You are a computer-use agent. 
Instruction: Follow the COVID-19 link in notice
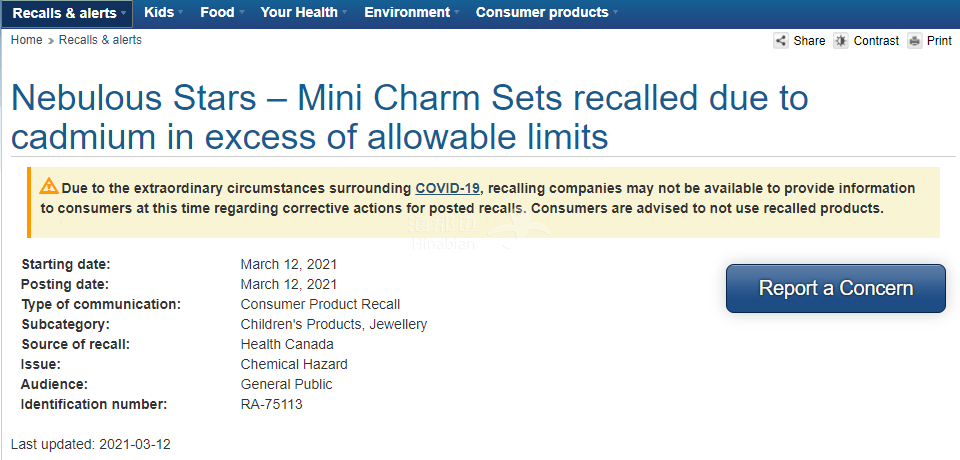tap(448, 188)
